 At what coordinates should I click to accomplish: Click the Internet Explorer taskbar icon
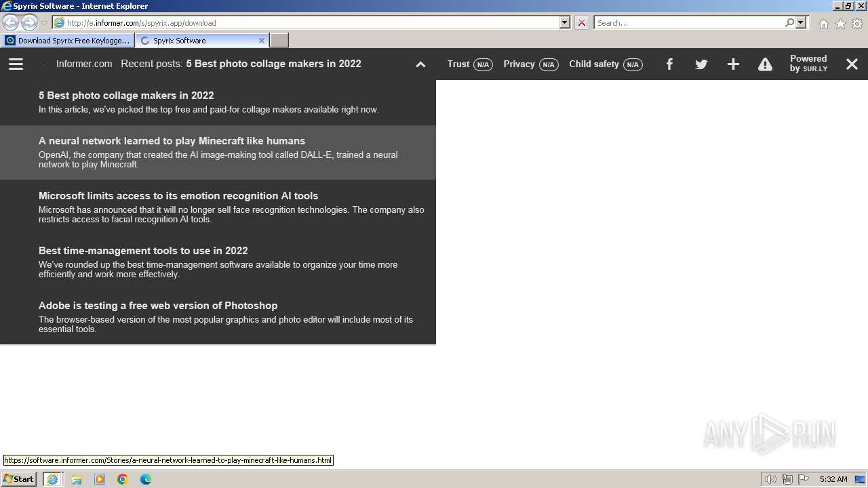pos(52,479)
